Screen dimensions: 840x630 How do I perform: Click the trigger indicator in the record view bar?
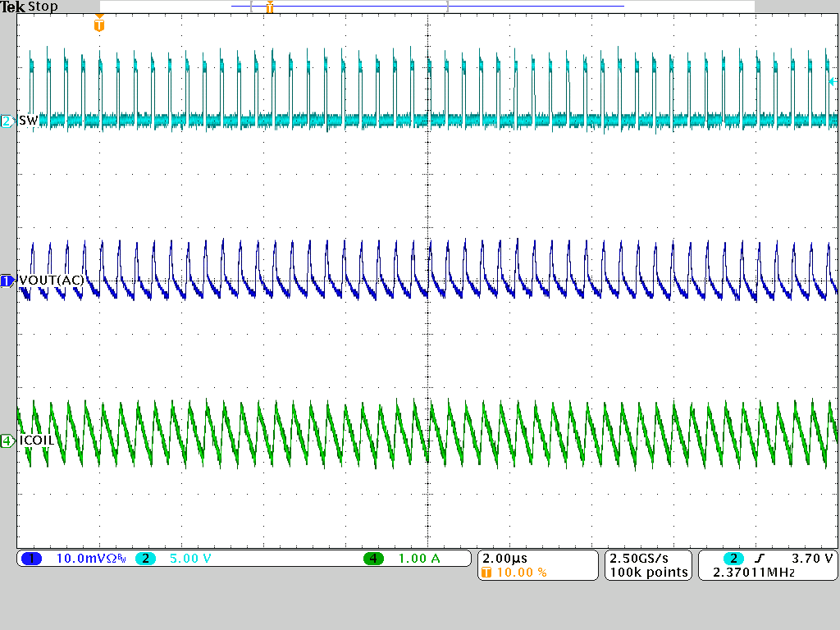(x=271, y=7)
